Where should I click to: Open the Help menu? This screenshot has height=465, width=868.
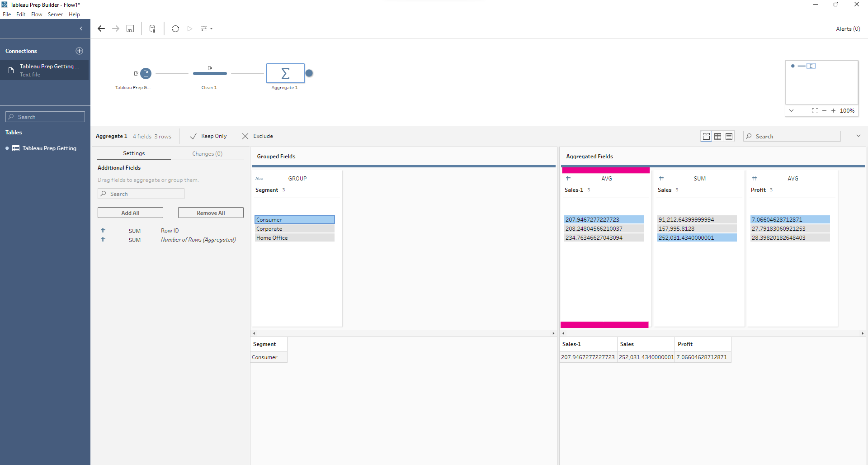(74, 14)
